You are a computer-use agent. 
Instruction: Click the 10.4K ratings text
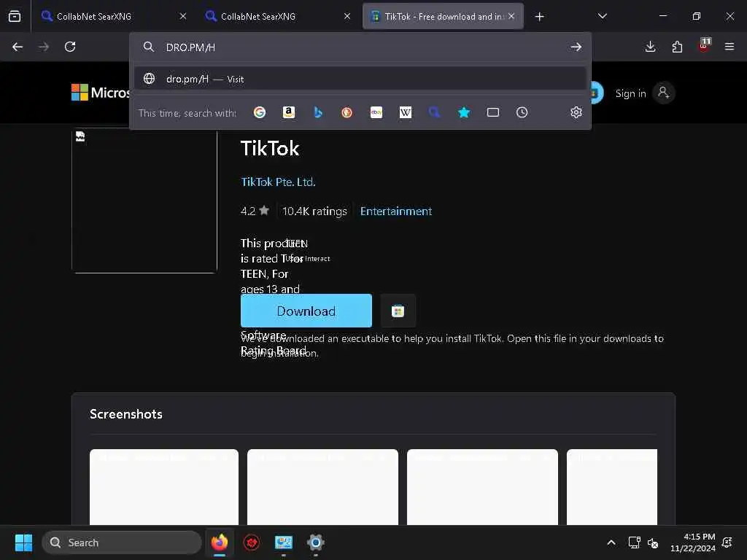(314, 211)
